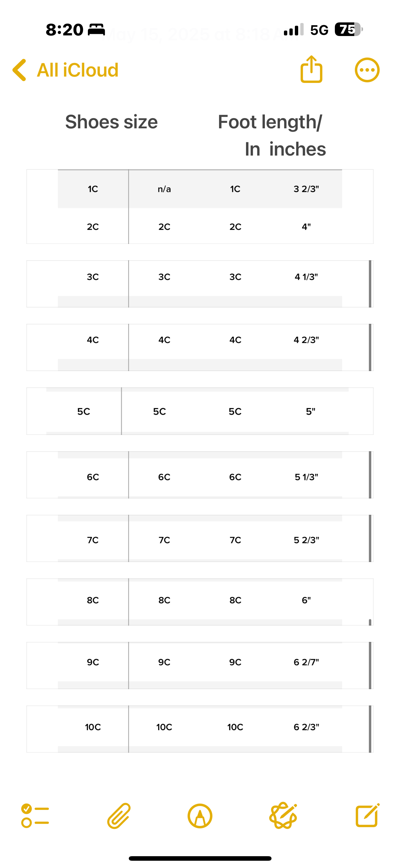This screenshot has height=868, width=400.
Task: Tap the back chevron arrow
Action: pos(20,70)
